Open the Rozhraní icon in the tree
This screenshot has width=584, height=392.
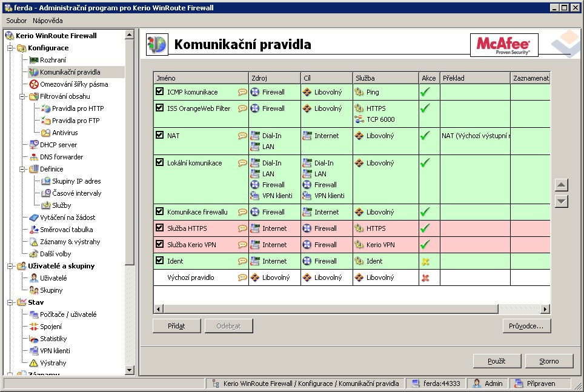click(x=34, y=60)
